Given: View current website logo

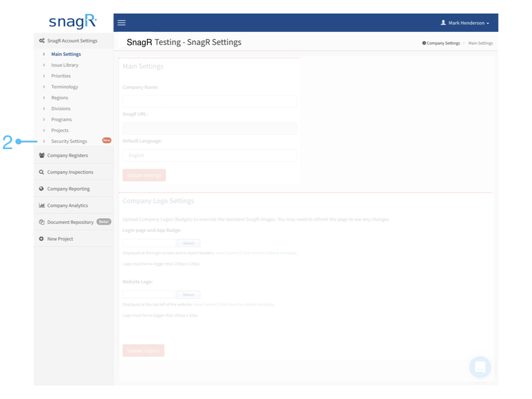Looking at the screenshot, I should 205,304.
